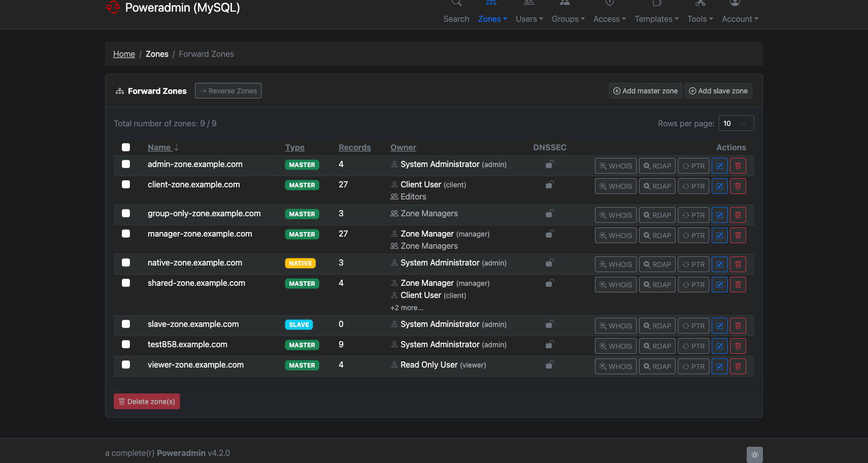Image resolution: width=868 pixels, height=463 pixels.
Task: Switch to Reverse Zones view
Action: (x=228, y=91)
